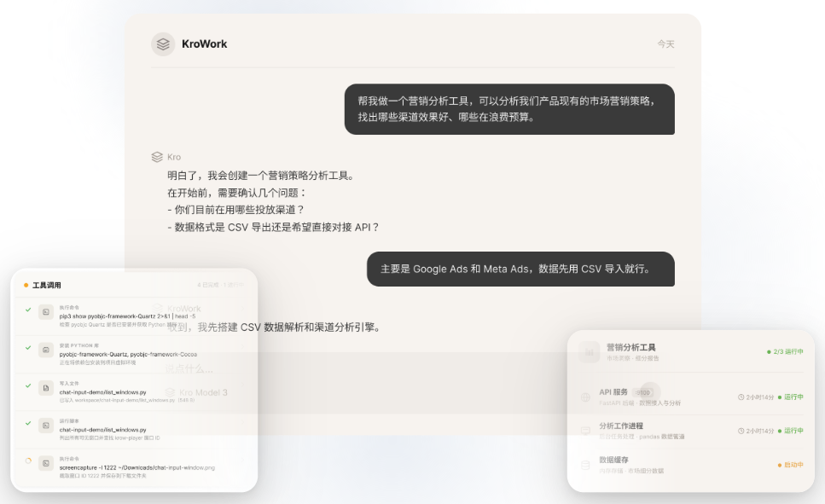Click the layers icon beside Kro Model 3

coord(170,392)
